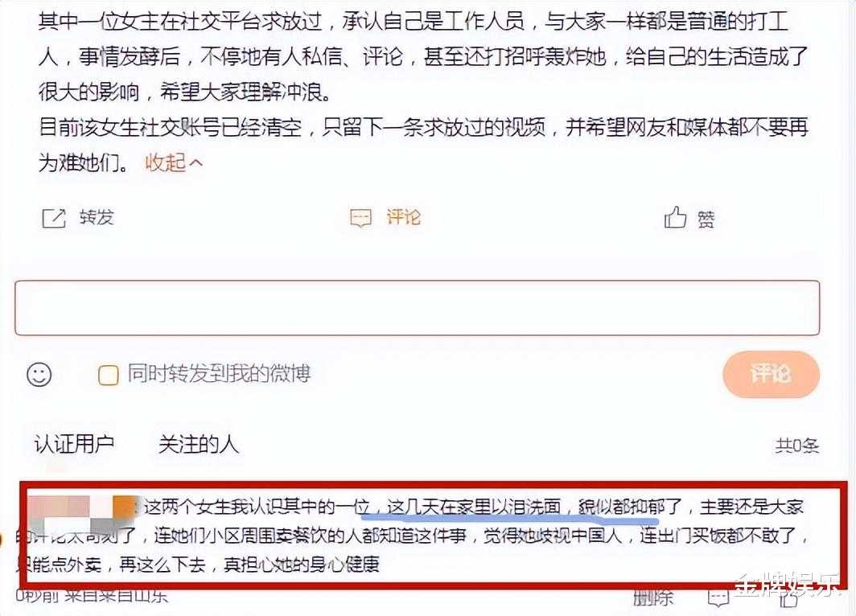The width and height of the screenshot is (856, 616).
Task: Click the orange comment bubble icon
Action: pyautogui.click(x=361, y=218)
